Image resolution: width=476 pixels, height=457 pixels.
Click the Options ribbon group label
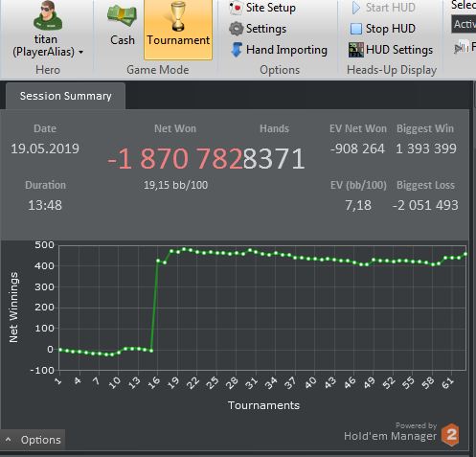pyautogui.click(x=280, y=70)
